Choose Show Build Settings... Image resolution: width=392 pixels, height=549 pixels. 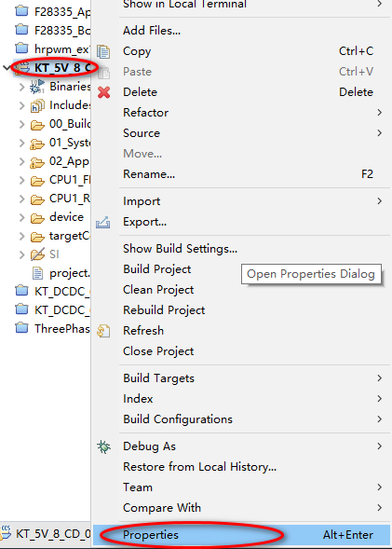180,249
